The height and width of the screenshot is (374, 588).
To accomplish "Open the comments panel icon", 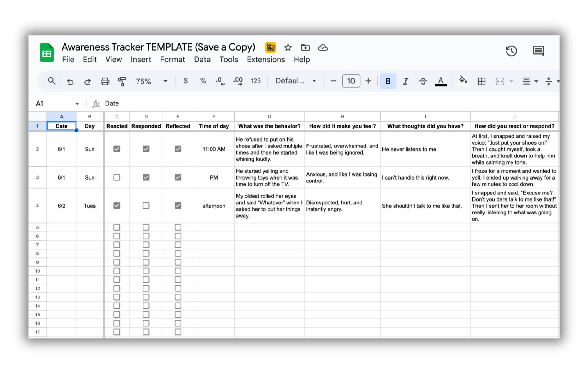I will click(538, 51).
